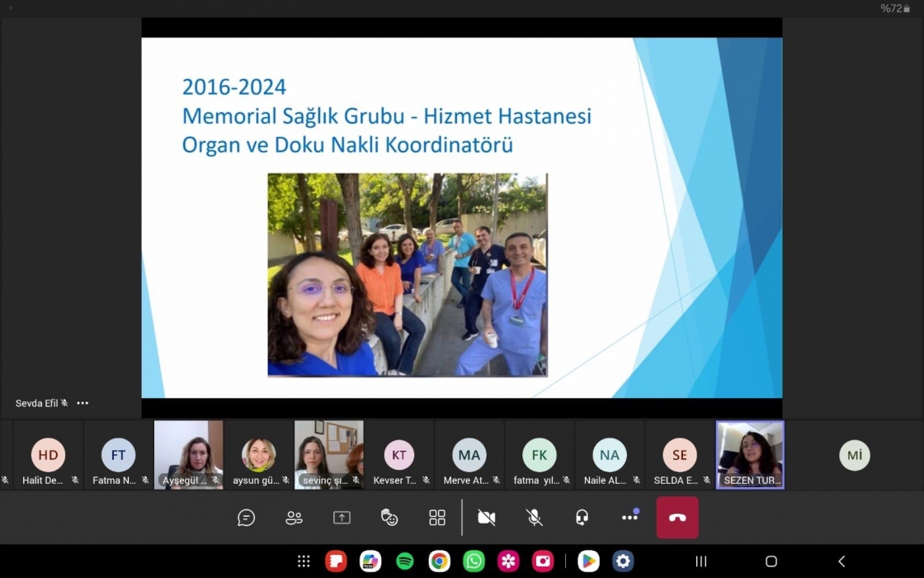Open the Copilot app in taskbar
The height and width of the screenshot is (578, 924).
(x=370, y=561)
